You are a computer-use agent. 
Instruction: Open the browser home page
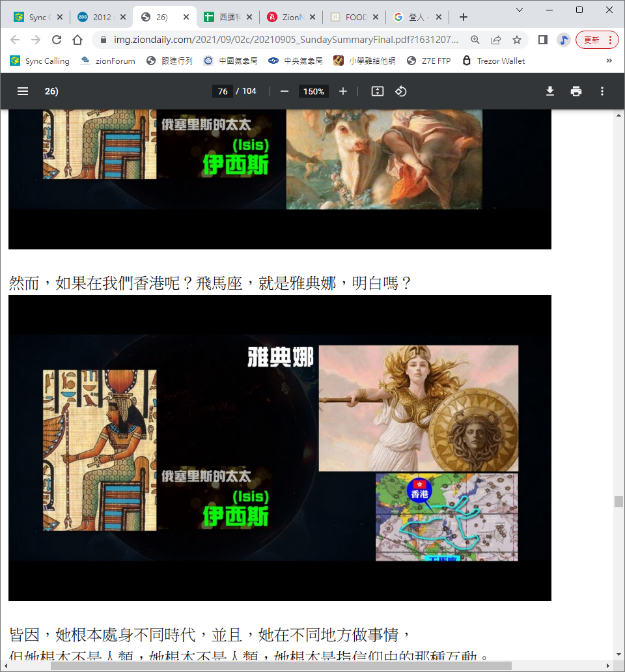click(x=77, y=40)
